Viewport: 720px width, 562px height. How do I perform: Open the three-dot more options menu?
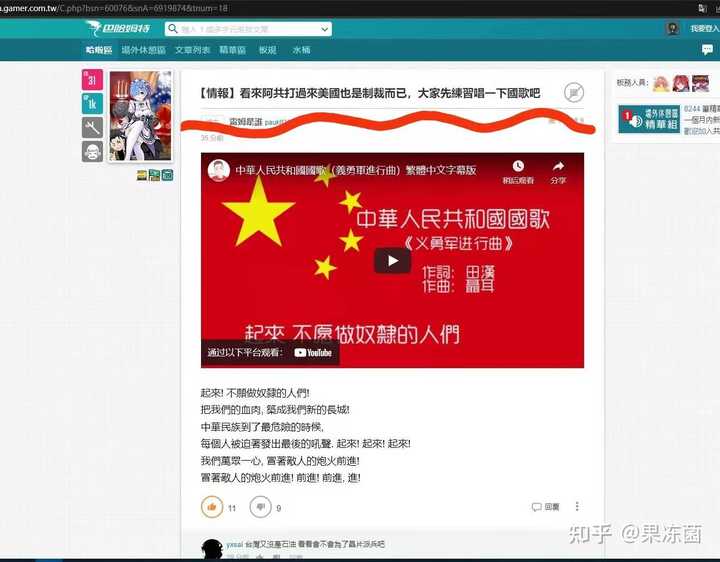[577, 506]
